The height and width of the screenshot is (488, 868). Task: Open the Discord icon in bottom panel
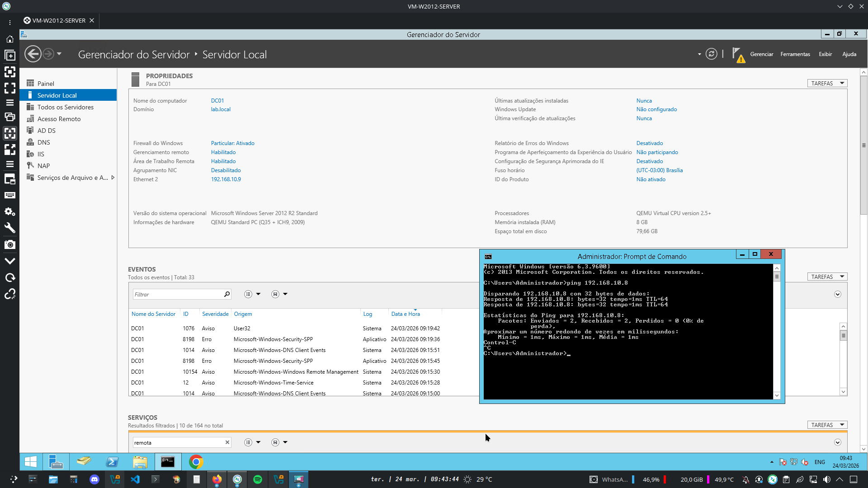[94, 479]
